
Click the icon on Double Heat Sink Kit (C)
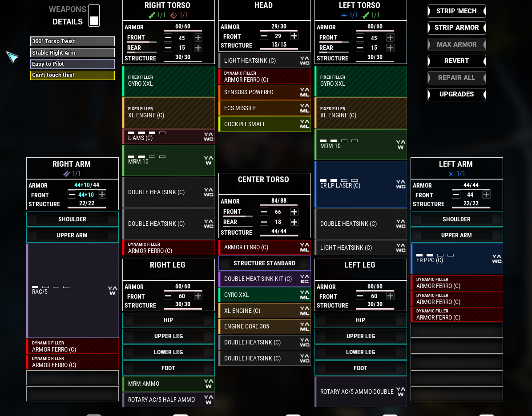coord(305,279)
